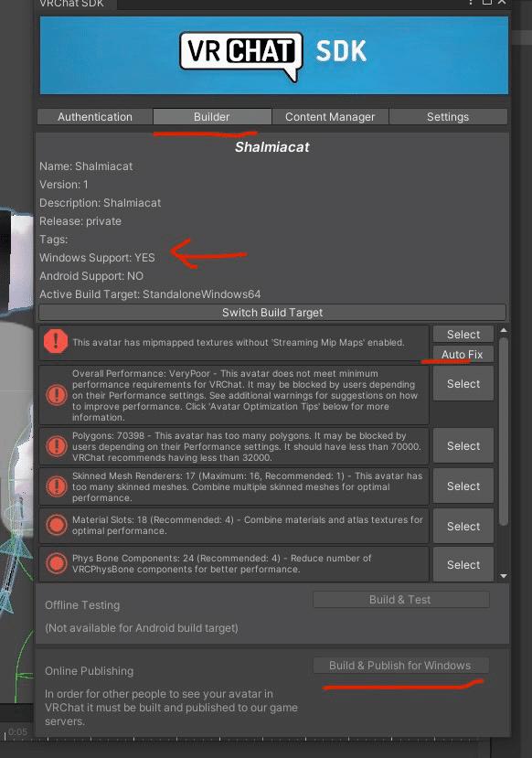Click the warnings list scroll up arrow
This screenshot has height=758, width=532.
[x=504, y=331]
